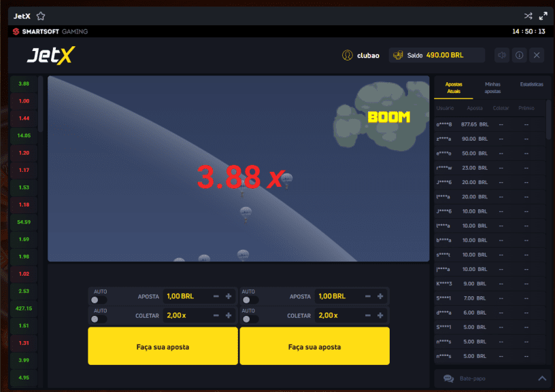Image resolution: width=555 pixels, height=392 pixels.
Task: Decrease right bet amount with minus
Action: pyautogui.click(x=368, y=296)
